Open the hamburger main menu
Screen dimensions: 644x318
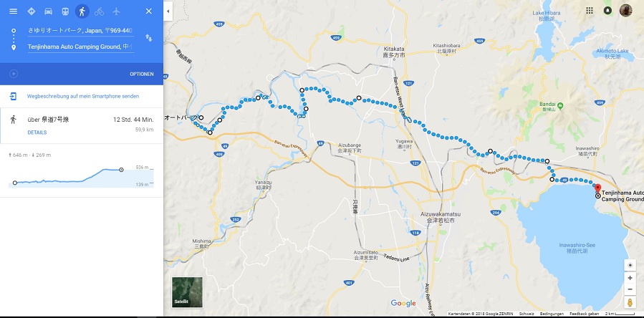tap(13, 11)
